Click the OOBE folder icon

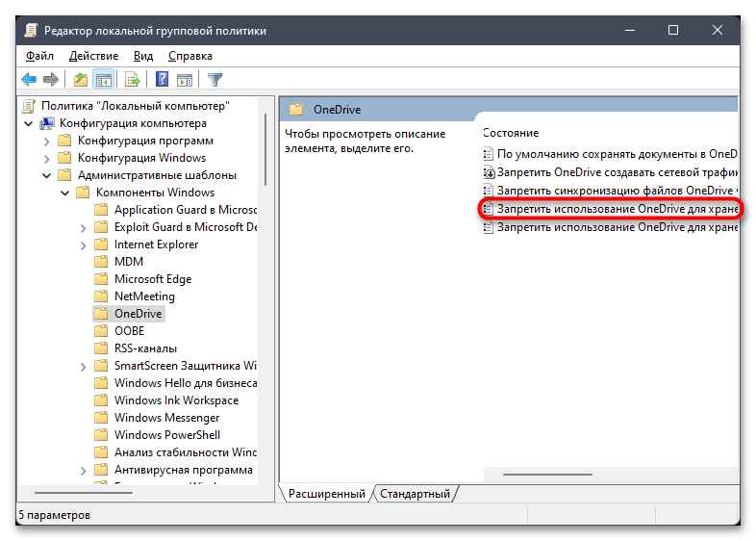pos(101,331)
